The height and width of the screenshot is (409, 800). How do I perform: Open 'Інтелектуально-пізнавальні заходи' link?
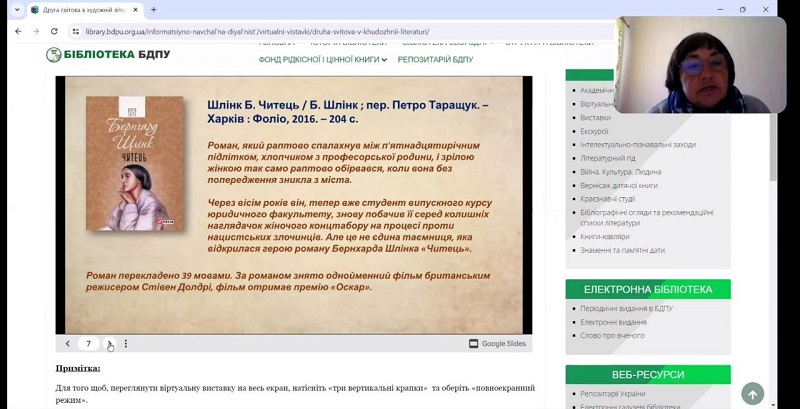coord(638,145)
